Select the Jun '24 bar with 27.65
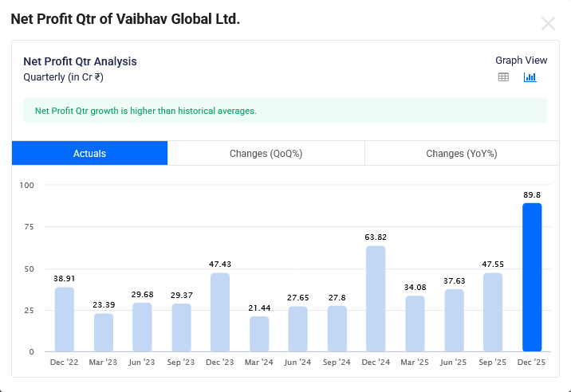 click(298, 328)
